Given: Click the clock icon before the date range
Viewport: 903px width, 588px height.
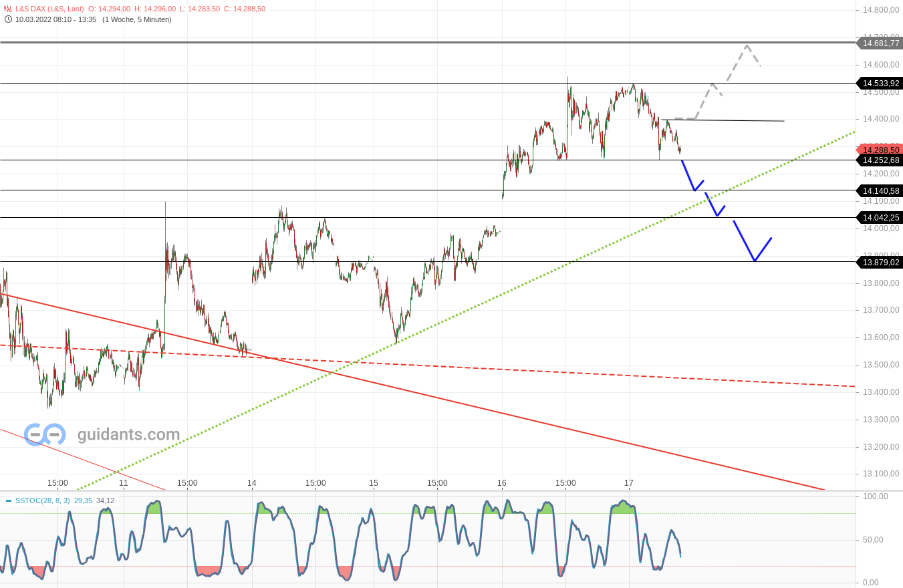Looking at the screenshot, I should [x=8, y=19].
